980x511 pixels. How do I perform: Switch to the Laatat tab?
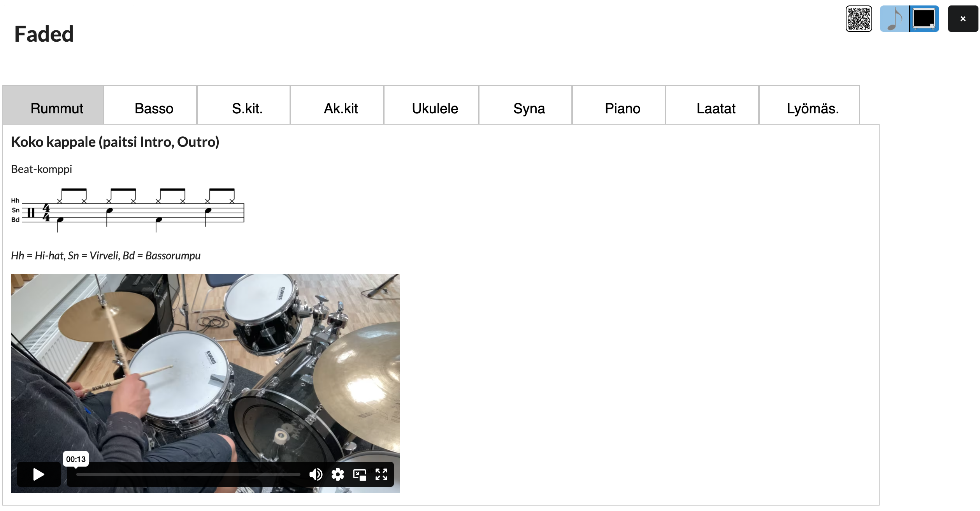(x=716, y=108)
